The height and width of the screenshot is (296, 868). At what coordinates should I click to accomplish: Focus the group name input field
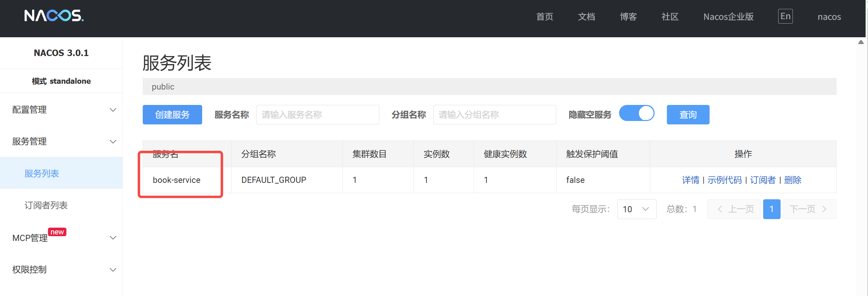tap(494, 115)
